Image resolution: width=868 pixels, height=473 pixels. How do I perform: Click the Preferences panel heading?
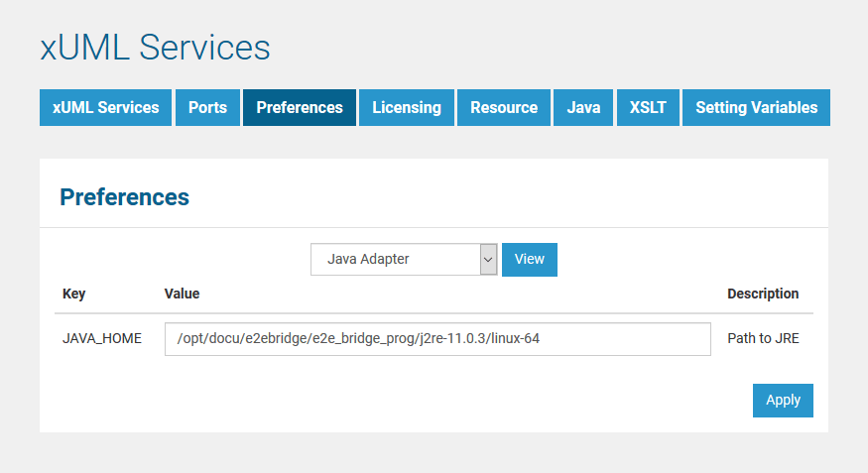[x=124, y=197]
